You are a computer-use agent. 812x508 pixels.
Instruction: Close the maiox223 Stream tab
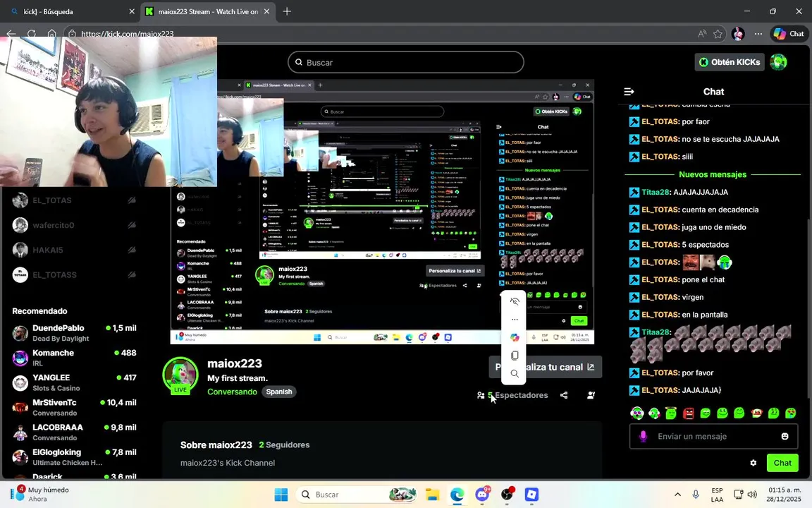click(266, 11)
